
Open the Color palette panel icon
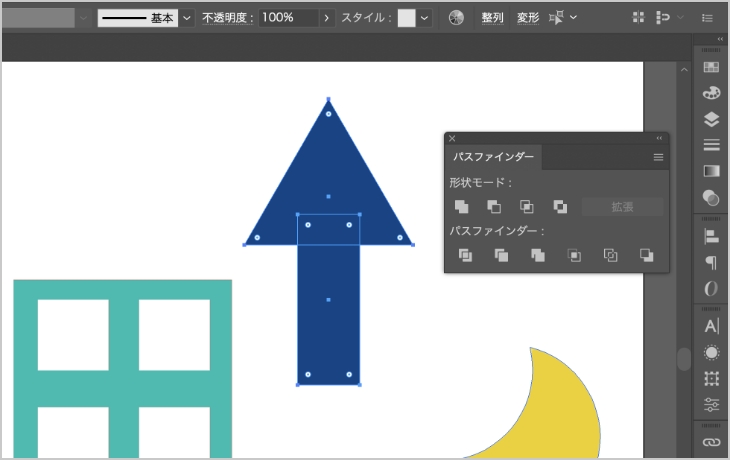click(711, 93)
